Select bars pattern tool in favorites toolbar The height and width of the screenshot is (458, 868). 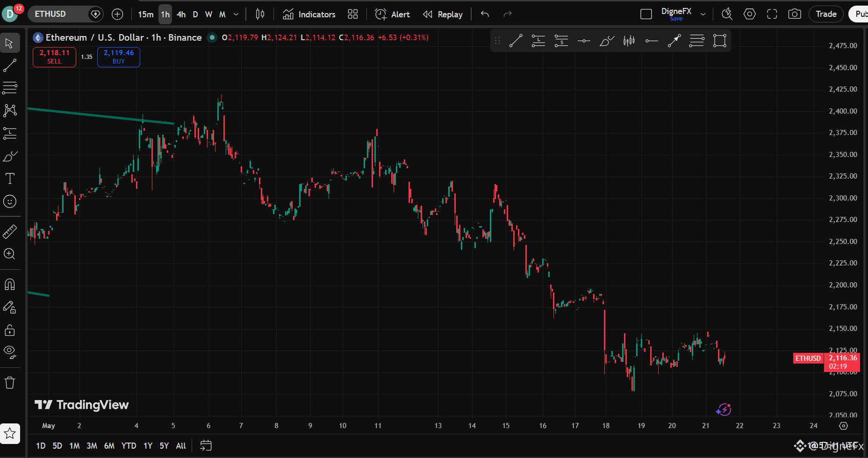[x=629, y=41]
